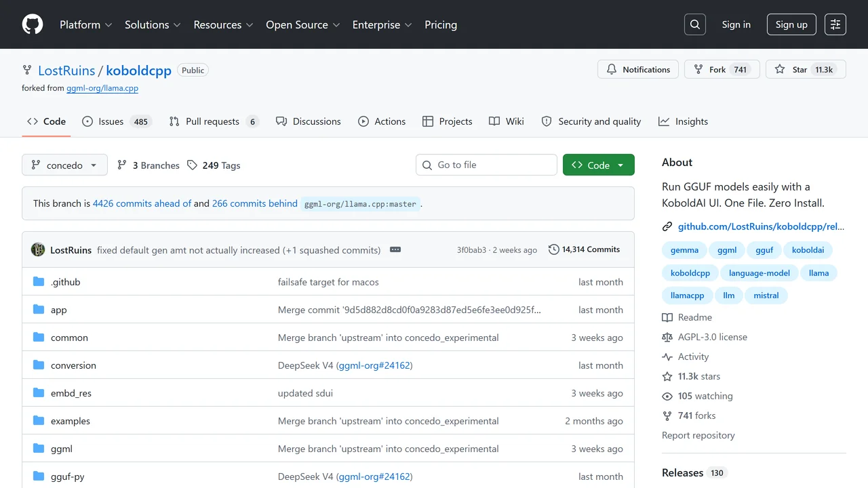Star the koboldcpp repository

coord(806,70)
